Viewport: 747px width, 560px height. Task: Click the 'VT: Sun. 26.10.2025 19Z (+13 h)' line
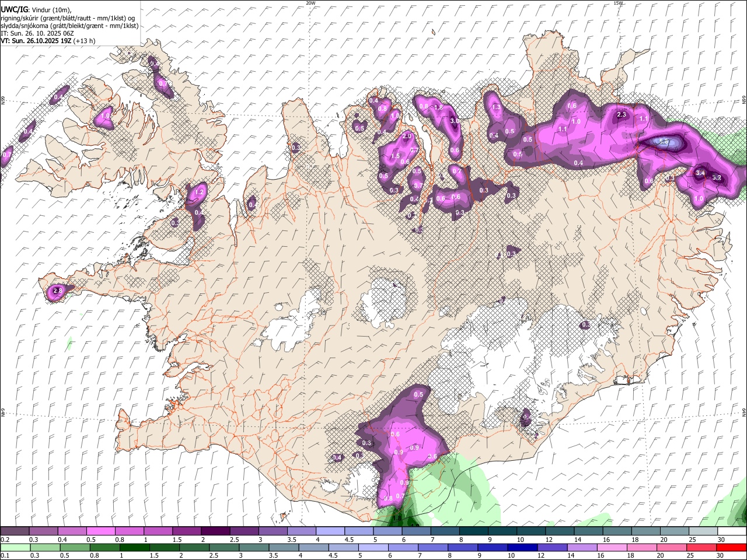pos(48,41)
